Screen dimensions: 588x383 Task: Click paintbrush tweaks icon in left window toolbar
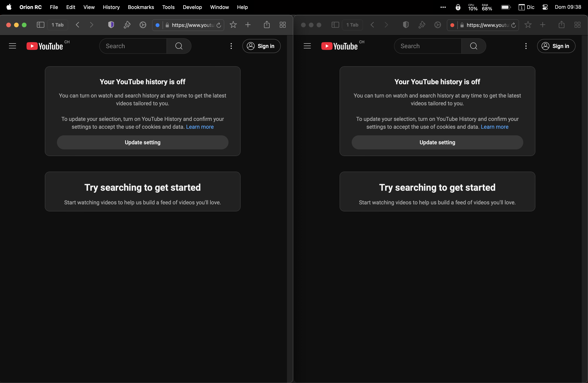127,25
